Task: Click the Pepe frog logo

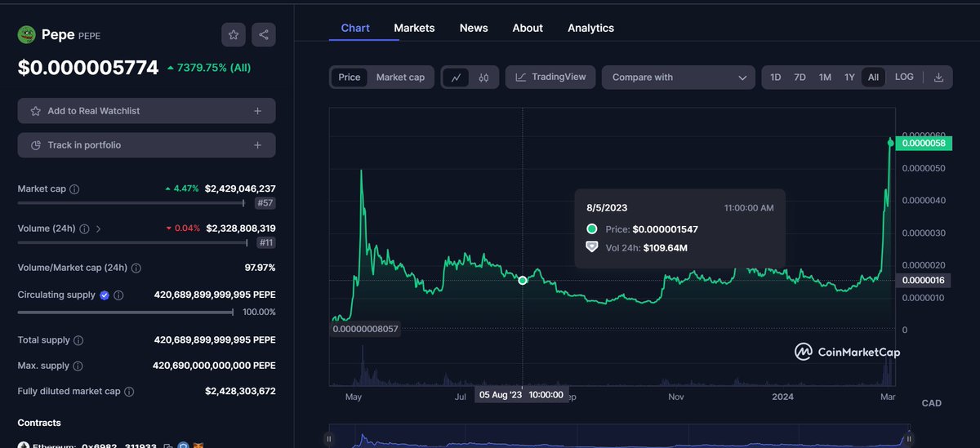Action: 27,35
